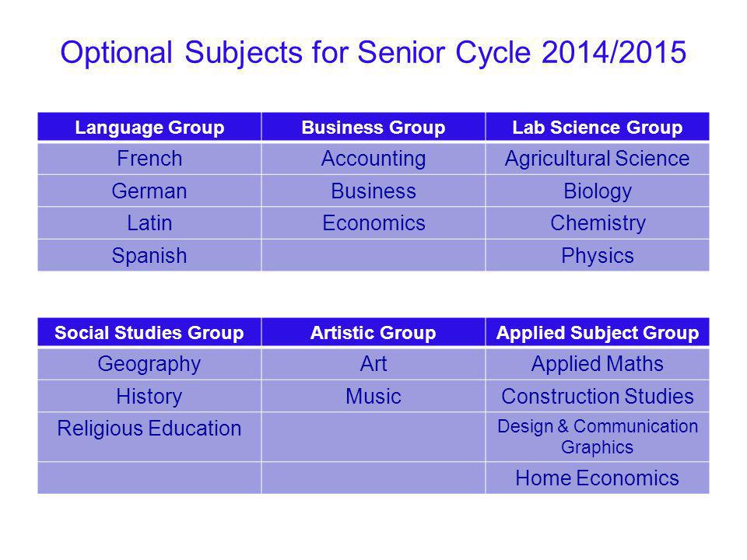Select the Accounting cell
This screenshot has height=560, width=747.
pos(373,158)
